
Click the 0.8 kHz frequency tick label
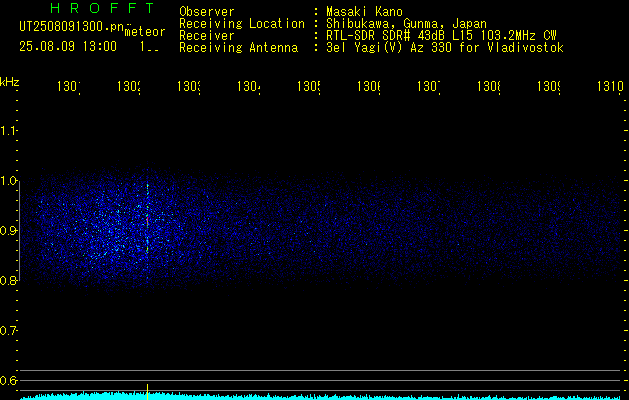(x=8, y=280)
